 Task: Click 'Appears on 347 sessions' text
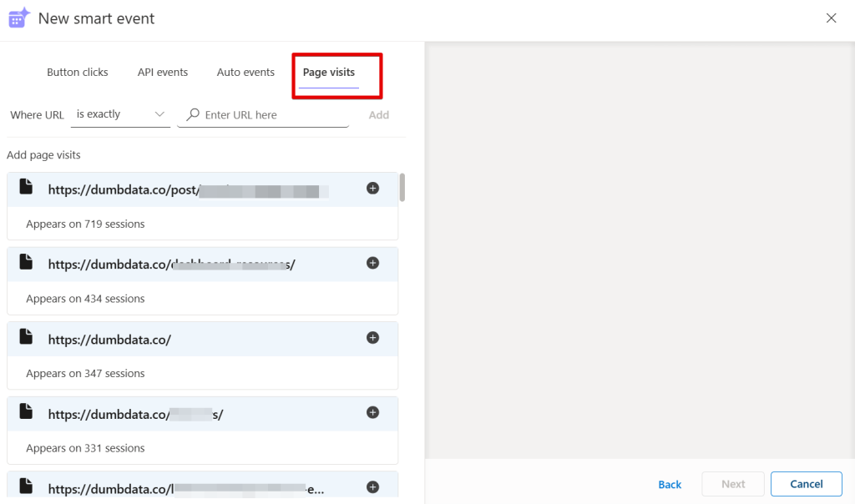point(86,373)
